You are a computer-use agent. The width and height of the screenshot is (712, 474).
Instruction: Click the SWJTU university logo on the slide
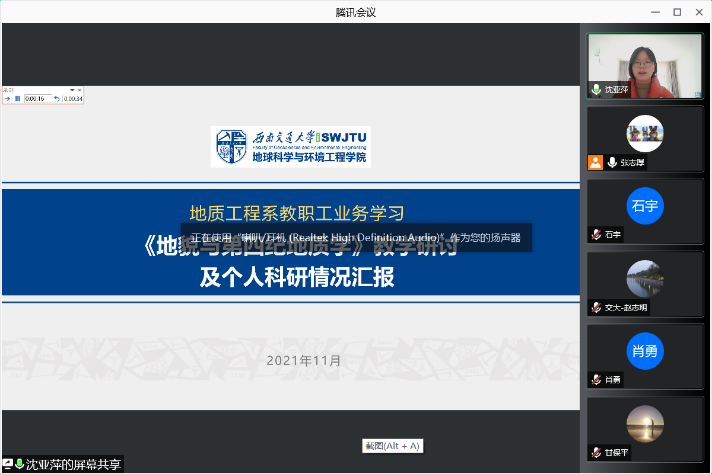click(x=290, y=146)
